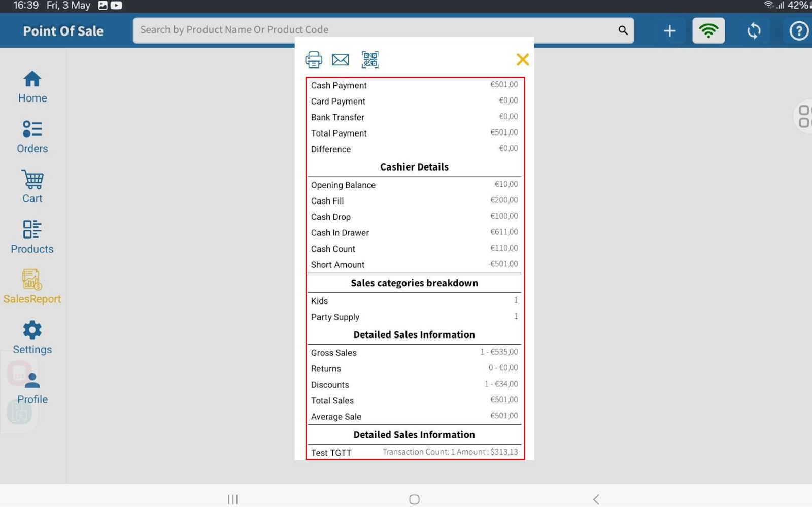Screen dimensions: 812x507
Task: Close the sales report popup
Action: coord(522,60)
